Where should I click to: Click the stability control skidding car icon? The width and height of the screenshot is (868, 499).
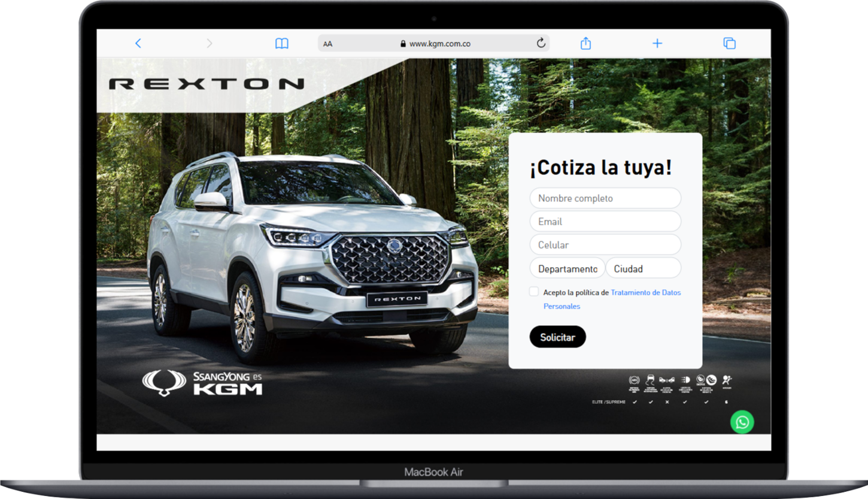click(650, 380)
